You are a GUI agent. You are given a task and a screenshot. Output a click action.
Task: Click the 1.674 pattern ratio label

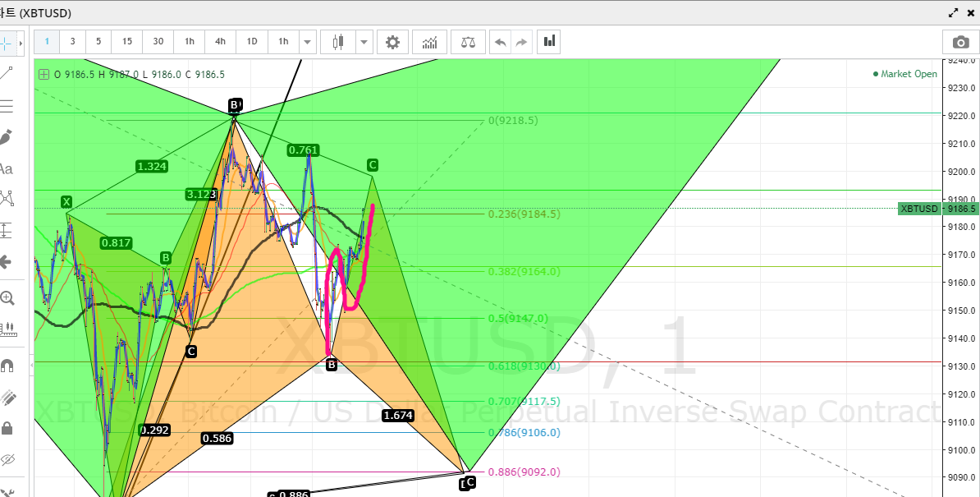tap(398, 415)
